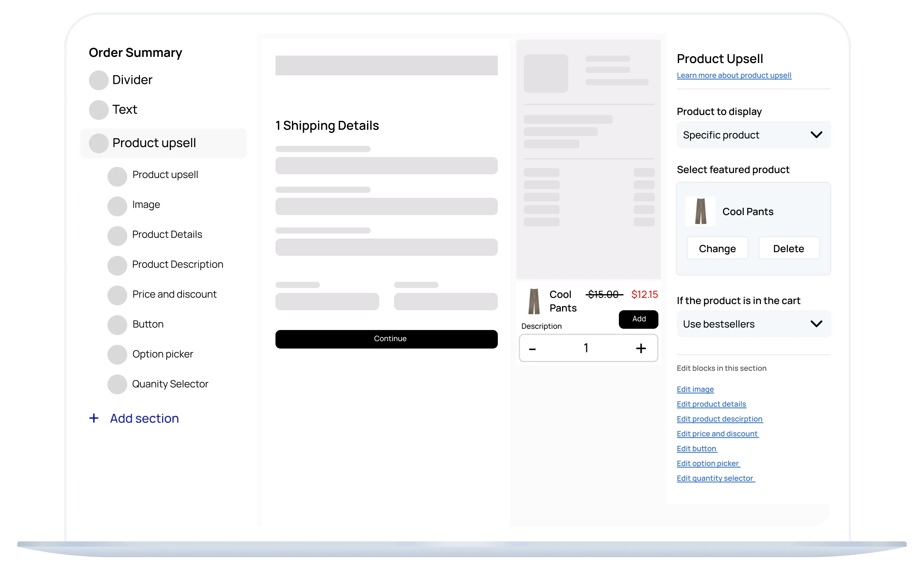
Task: Click the Image block circle icon
Action: 117,206
